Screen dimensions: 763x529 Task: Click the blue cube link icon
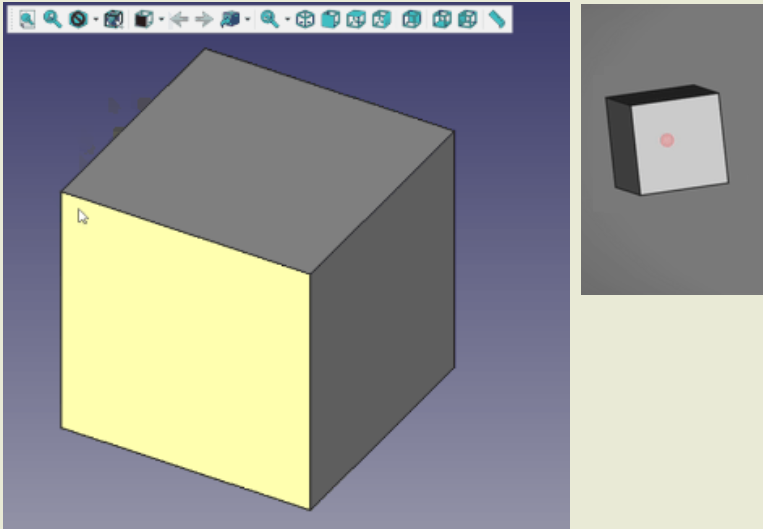(230, 19)
